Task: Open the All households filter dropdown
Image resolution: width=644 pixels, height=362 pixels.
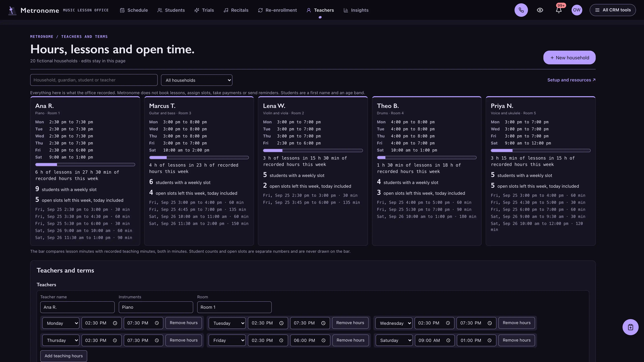Action: point(197,80)
